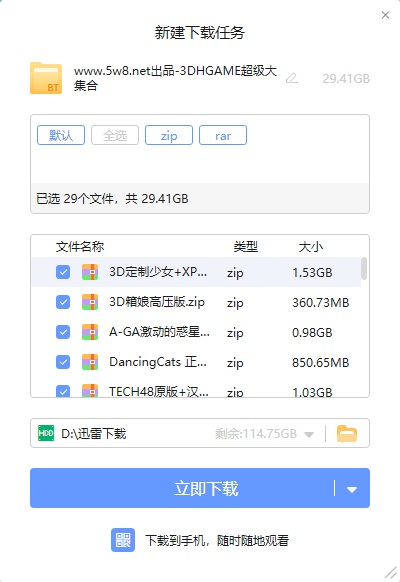Uncheck the 3D定制少女+XP file checkbox
Screen dimensions: 400x582
coord(63,272)
